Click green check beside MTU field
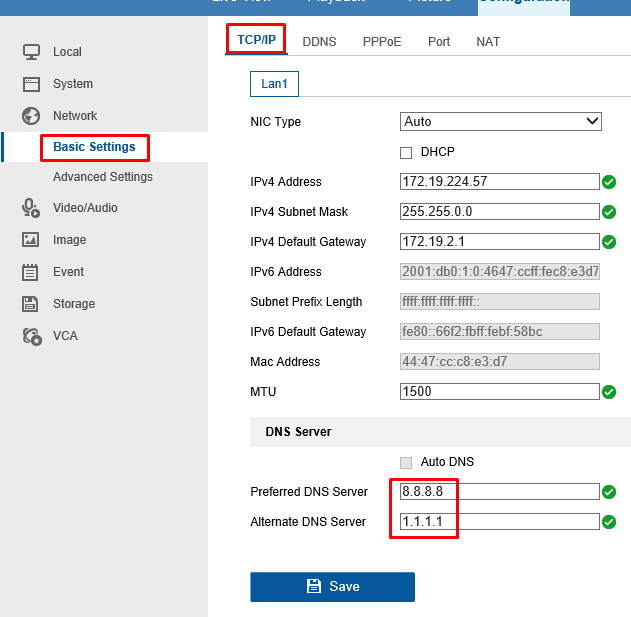 (x=609, y=392)
